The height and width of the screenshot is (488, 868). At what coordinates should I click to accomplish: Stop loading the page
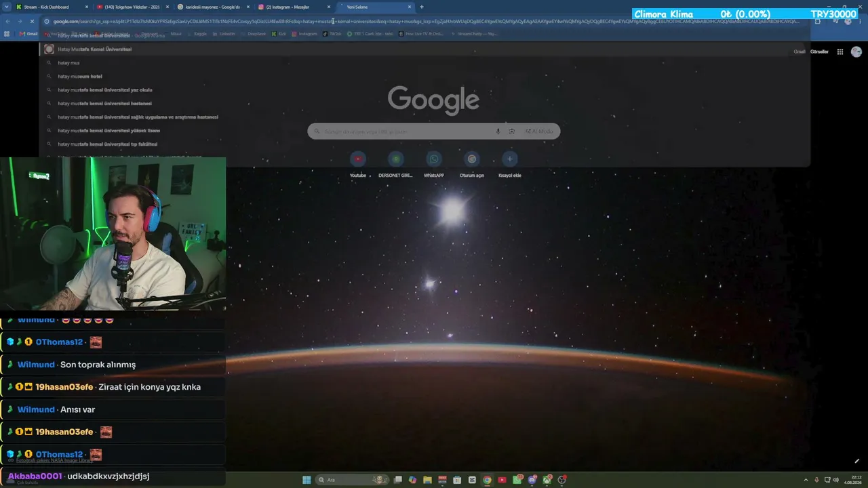pyautogui.click(x=33, y=21)
